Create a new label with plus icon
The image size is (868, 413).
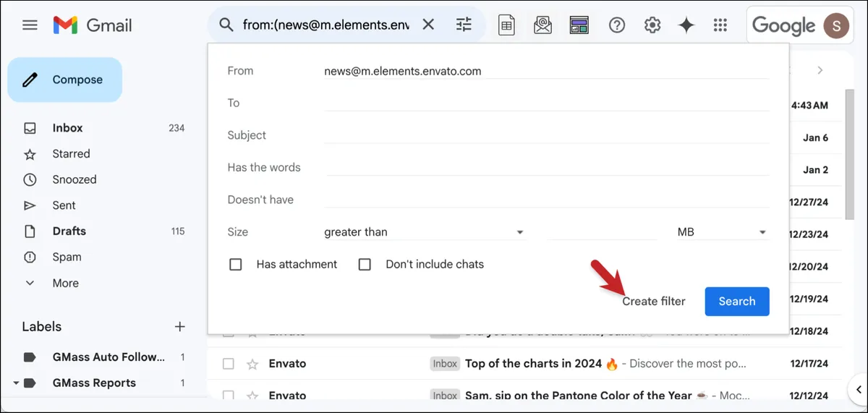[180, 327]
